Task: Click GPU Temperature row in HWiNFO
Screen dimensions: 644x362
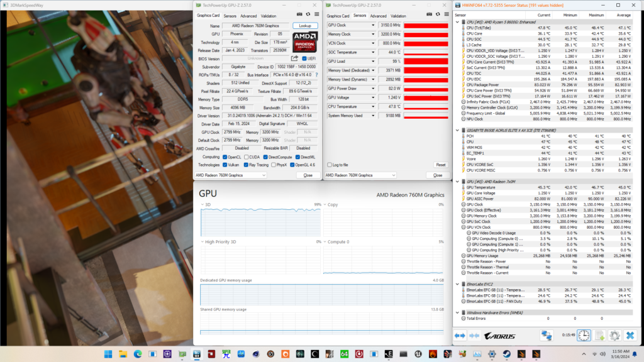Action: 547,187
